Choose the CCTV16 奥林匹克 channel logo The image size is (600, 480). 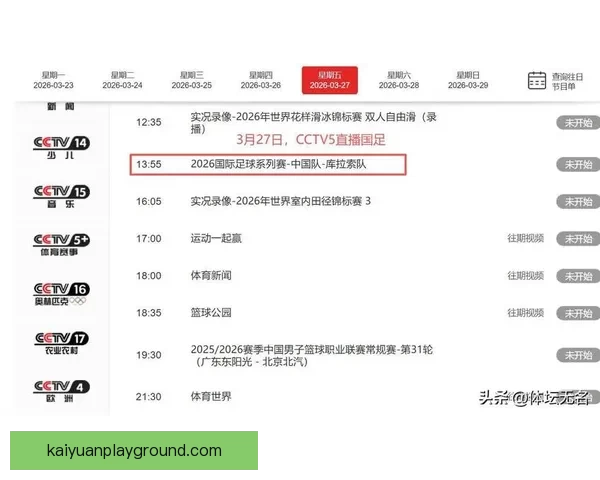point(61,294)
